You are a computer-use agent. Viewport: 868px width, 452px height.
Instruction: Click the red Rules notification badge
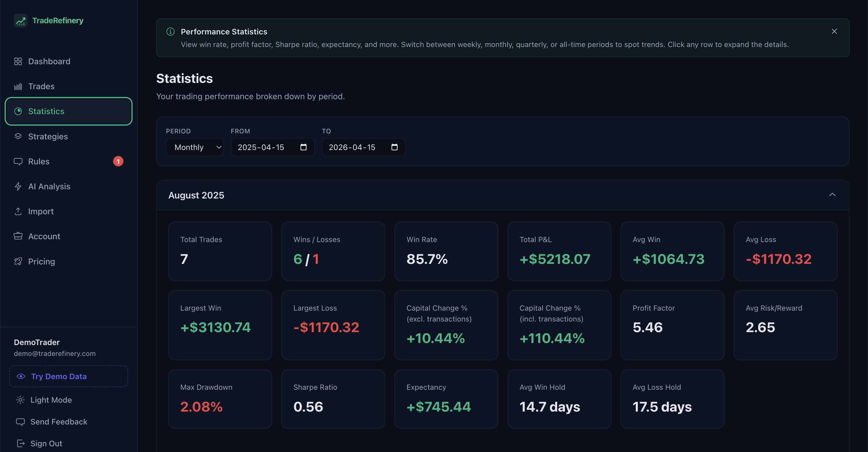tap(118, 161)
